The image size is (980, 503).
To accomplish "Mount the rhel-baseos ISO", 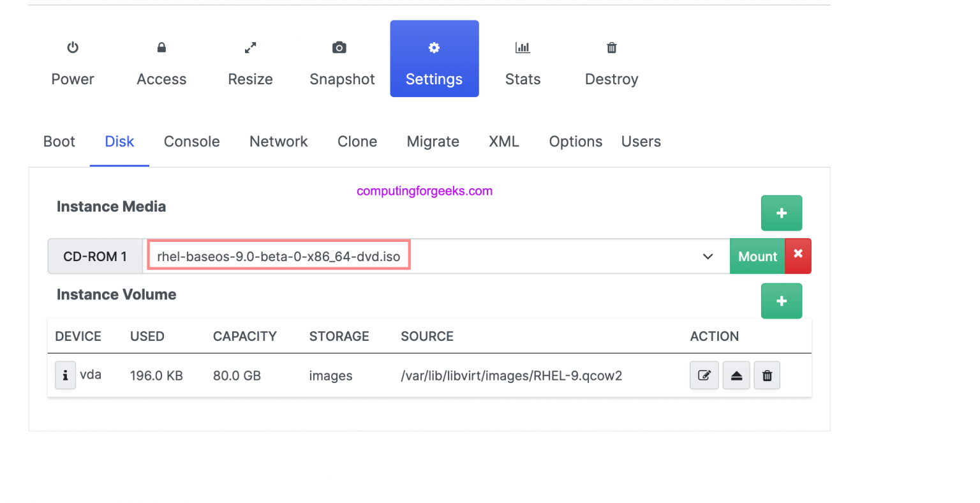I will click(x=757, y=256).
